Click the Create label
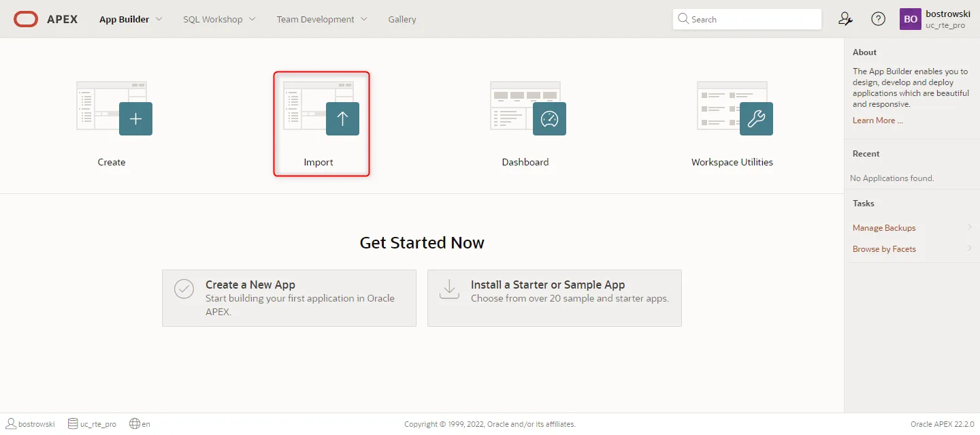 pos(112,162)
